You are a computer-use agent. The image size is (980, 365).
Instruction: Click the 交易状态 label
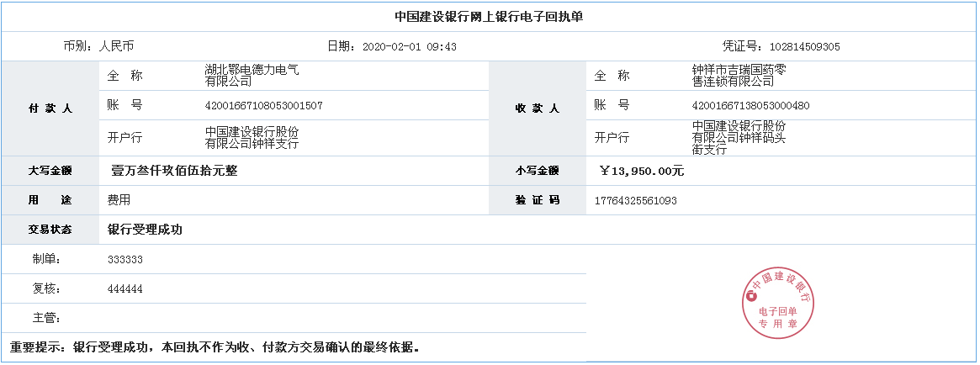[x=50, y=230]
